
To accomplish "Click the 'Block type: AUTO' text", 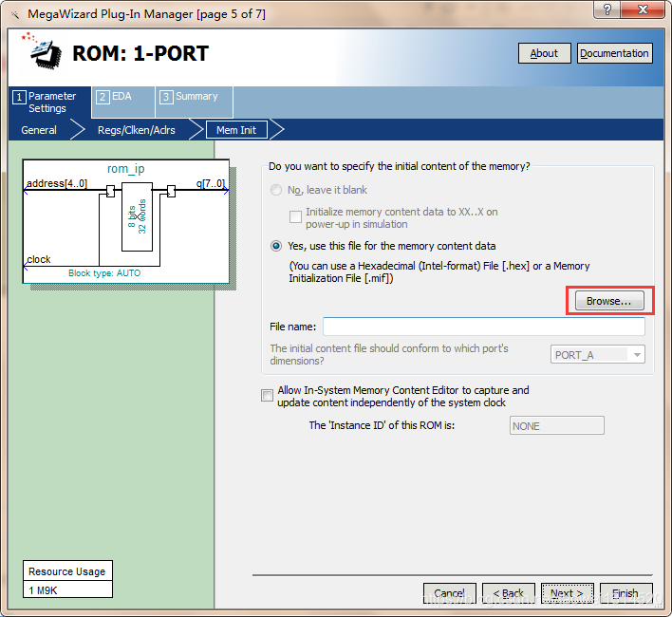I will (104, 273).
